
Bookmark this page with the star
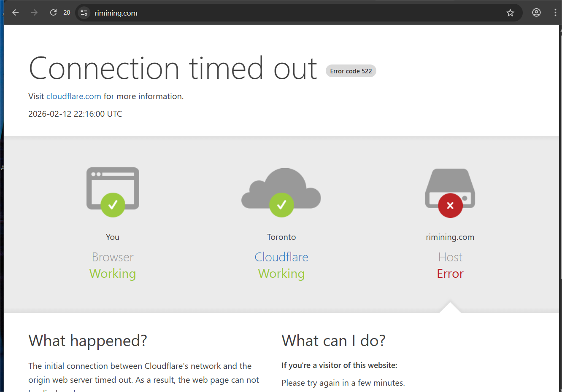(x=510, y=13)
